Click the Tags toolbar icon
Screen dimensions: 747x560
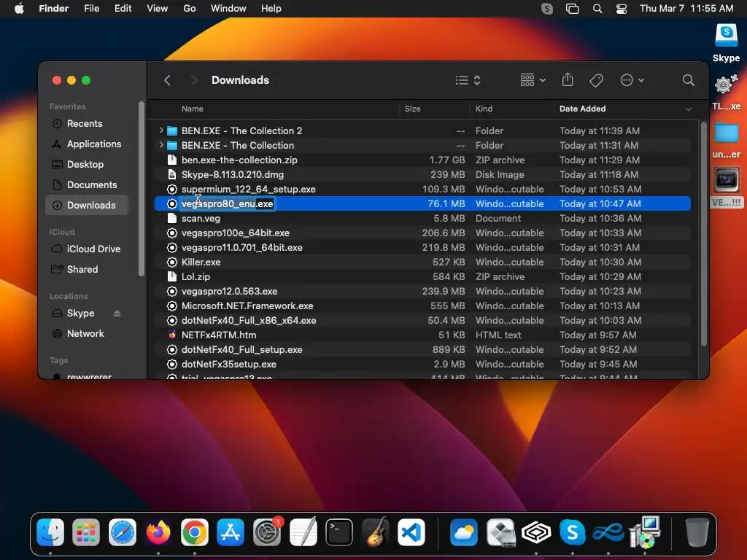[x=596, y=80]
